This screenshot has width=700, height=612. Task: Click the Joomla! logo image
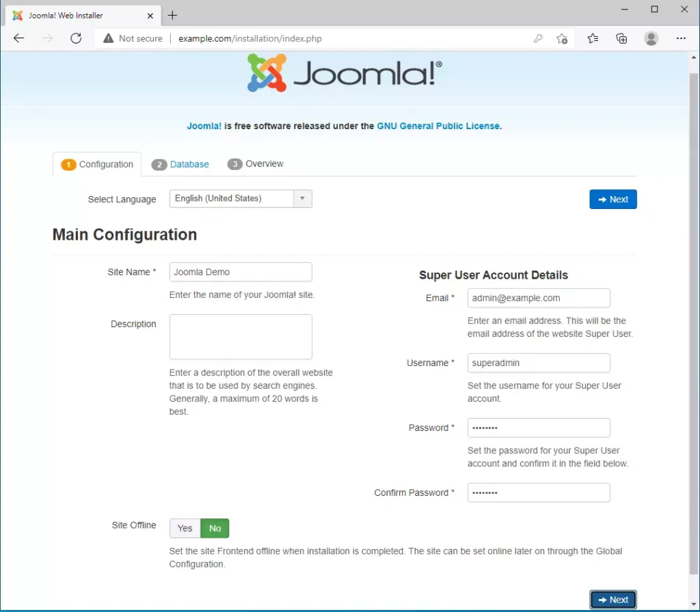345,72
